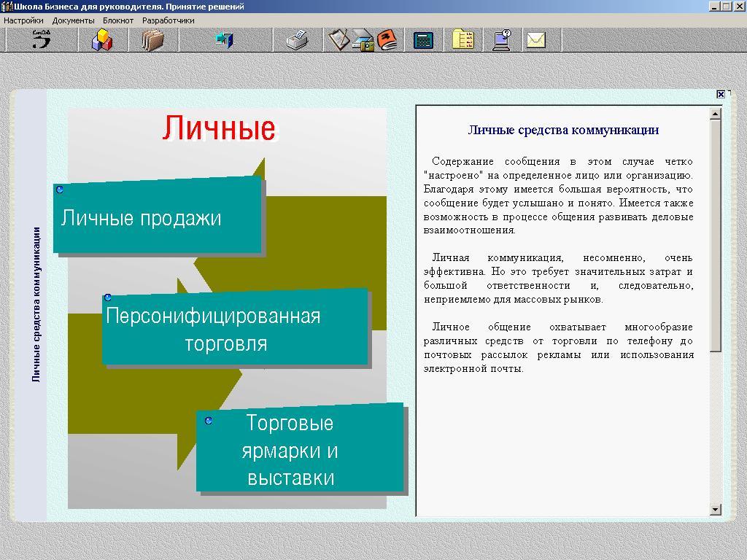Select the Торговые ярмарки и выставки block
747x560 pixels.
tap(300, 448)
